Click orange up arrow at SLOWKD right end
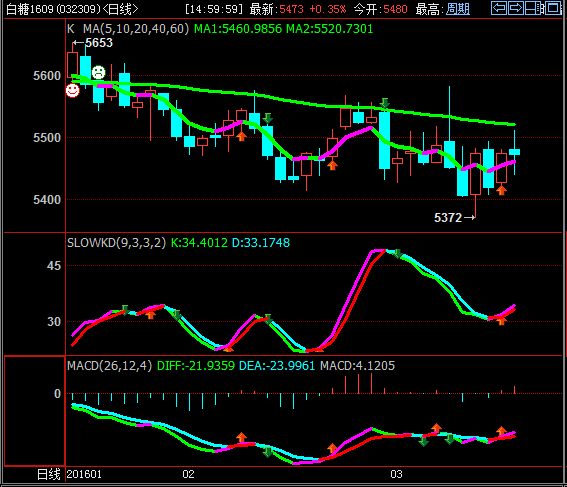Screen dimensions: 567x487 coord(501,320)
